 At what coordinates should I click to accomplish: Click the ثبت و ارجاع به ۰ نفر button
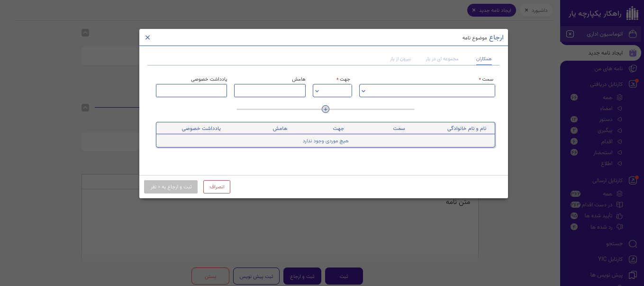point(171,187)
